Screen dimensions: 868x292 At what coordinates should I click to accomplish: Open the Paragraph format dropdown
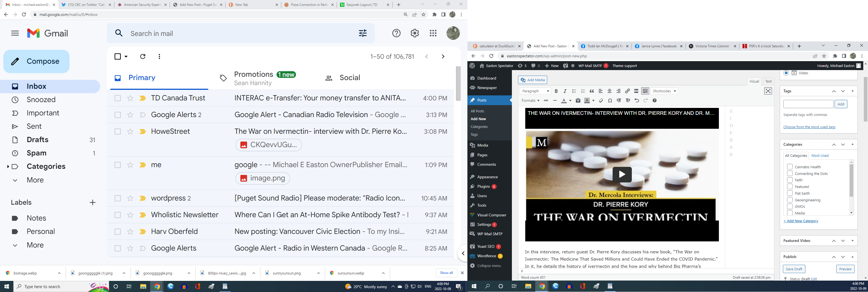click(x=535, y=91)
